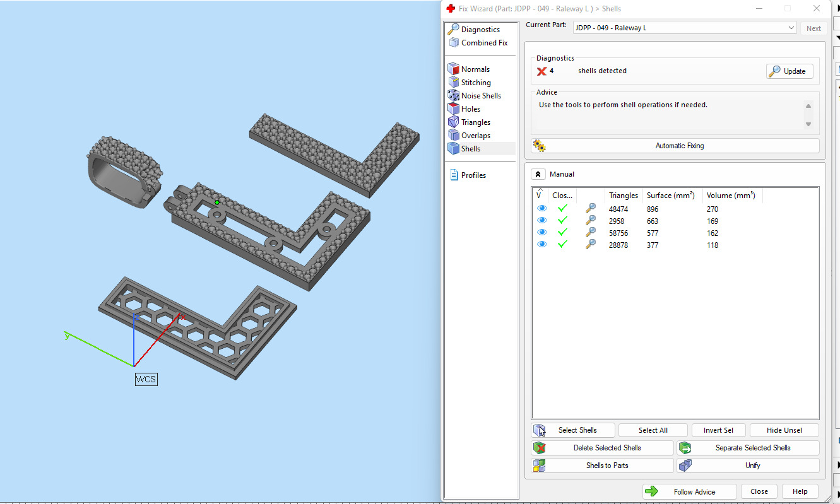Sort shell list by Triangles column
The image size is (840, 504).
click(x=624, y=196)
